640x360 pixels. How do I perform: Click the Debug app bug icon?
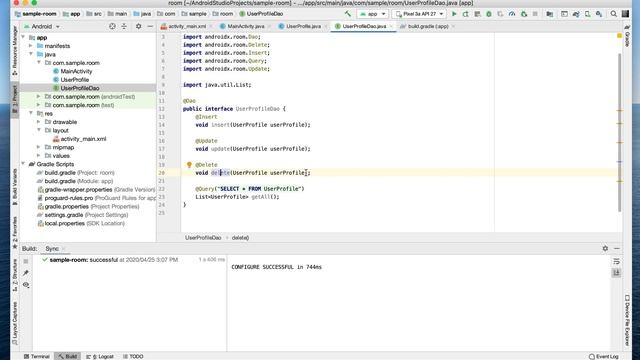pyautogui.click(x=489, y=14)
